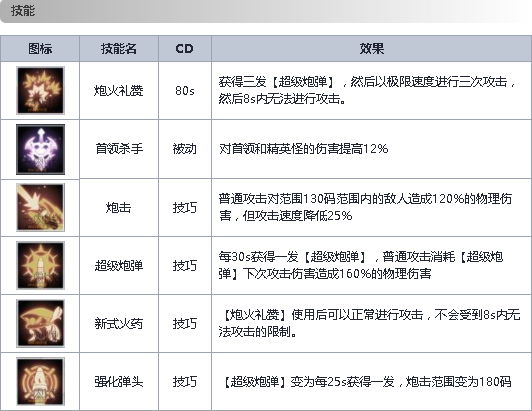Click the 炮火礼赞 skill icon
532x411 pixels.
(40, 90)
